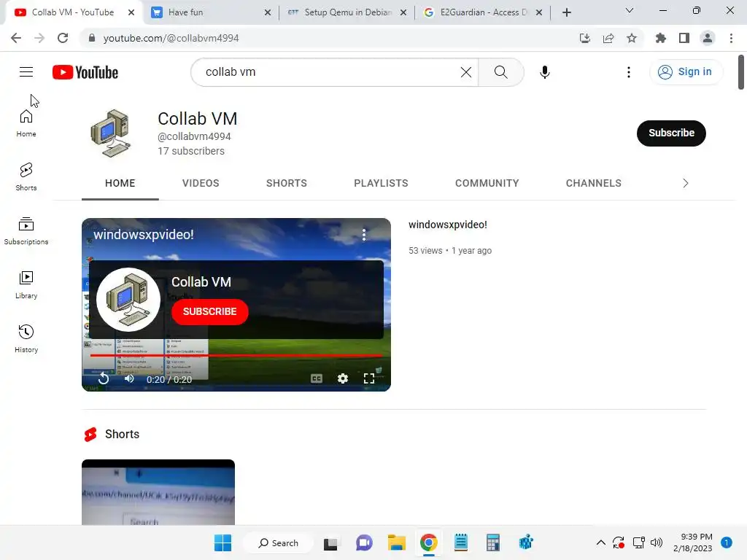Enter fullscreen on the video player
Viewport: 747px width, 560px height.
tap(368, 378)
